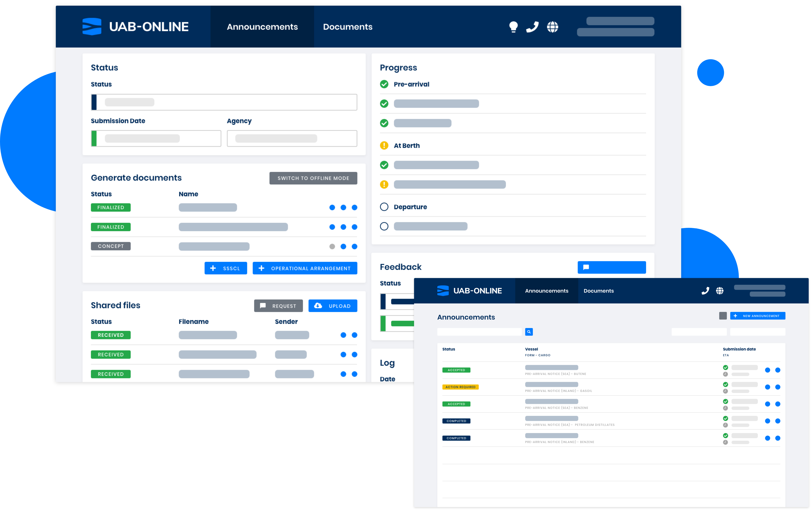812x511 pixels.
Task: Click the cloud icon on the UPLOAD button
Action: point(318,305)
